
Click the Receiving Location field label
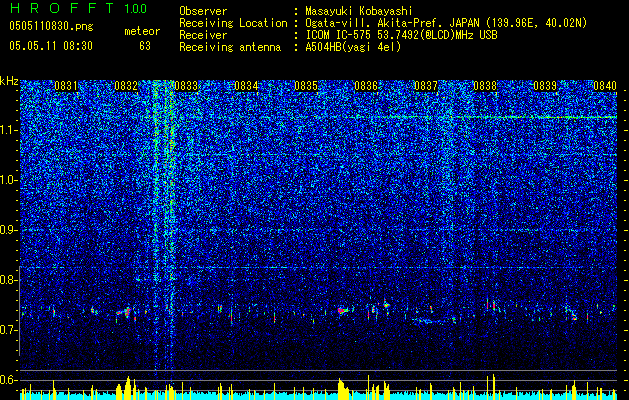coord(233,23)
